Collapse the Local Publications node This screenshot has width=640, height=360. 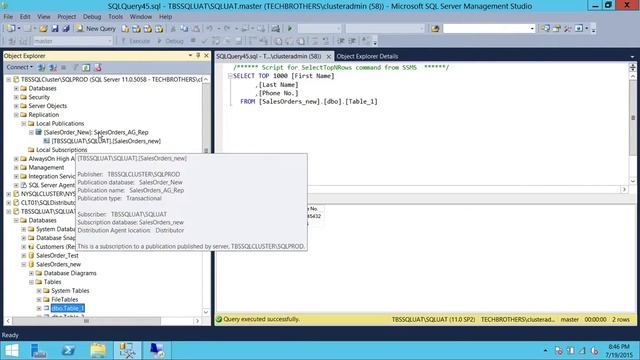24,123
